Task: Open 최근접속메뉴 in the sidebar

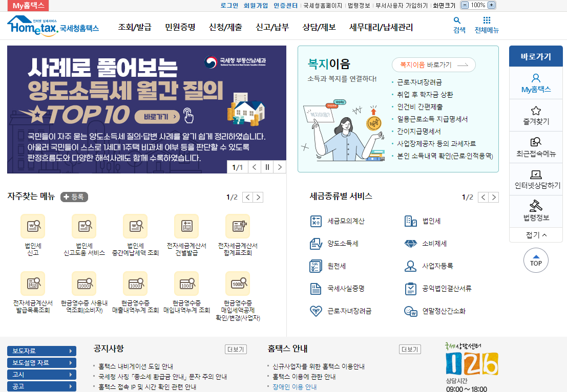Action: (x=536, y=147)
